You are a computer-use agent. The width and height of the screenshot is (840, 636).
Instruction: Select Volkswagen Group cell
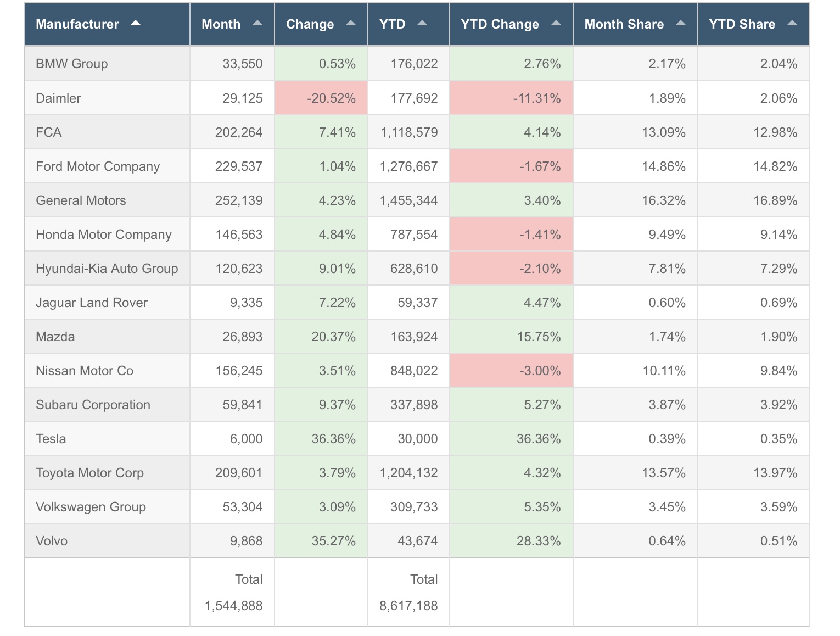click(107, 507)
